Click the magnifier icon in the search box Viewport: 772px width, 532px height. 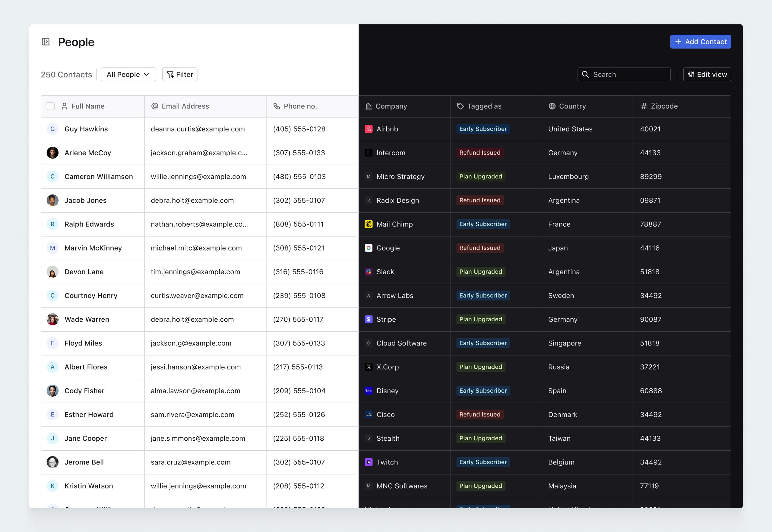coord(586,74)
